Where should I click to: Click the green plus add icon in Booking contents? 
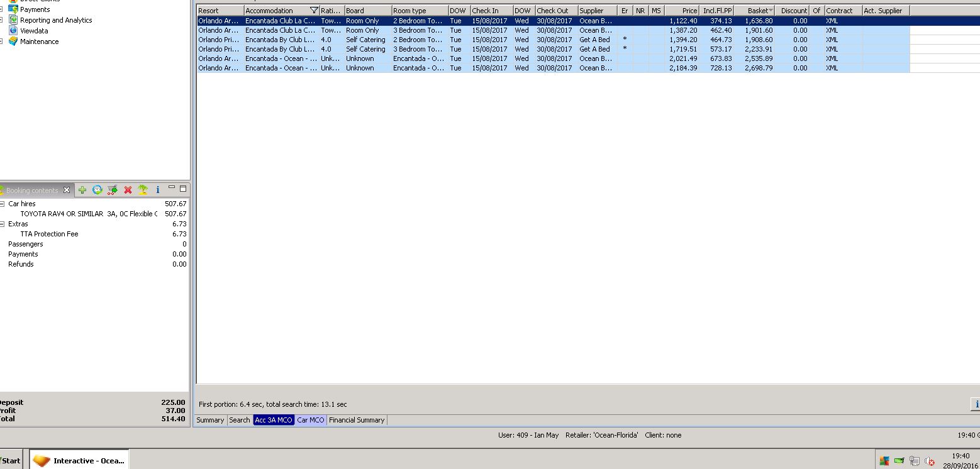click(82, 189)
